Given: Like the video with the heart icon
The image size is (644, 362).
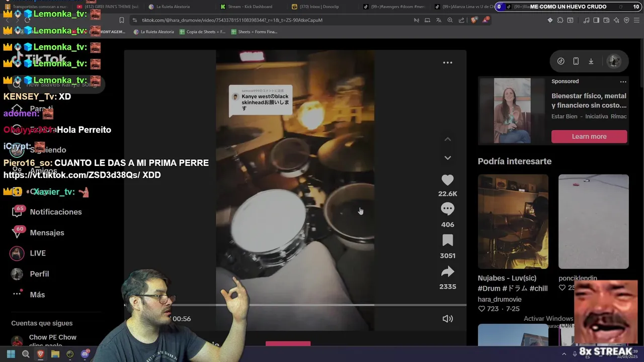Looking at the screenshot, I should click(x=447, y=180).
